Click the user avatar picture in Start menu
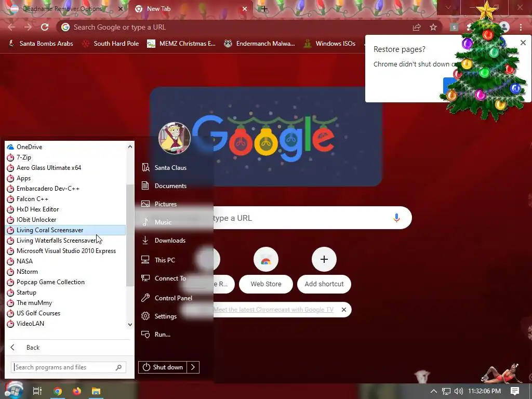Screen dimensions: 532x399 click(x=175, y=138)
